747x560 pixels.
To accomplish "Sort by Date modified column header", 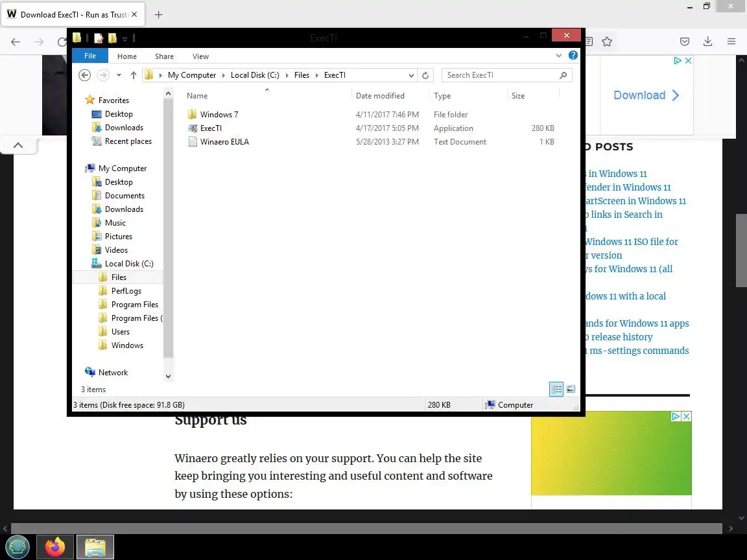I will pos(390,96).
